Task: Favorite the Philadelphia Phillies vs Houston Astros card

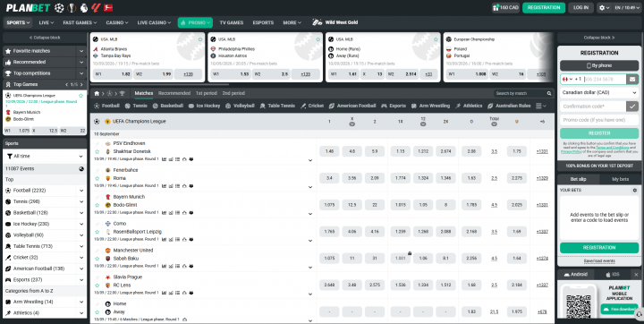Action: click(x=318, y=39)
